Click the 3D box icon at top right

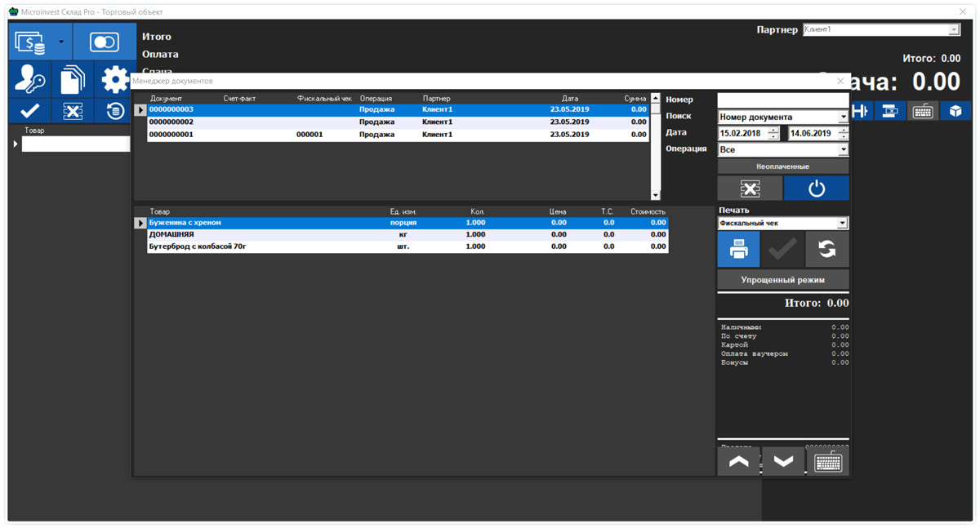pyautogui.click(x=955, y=111)
